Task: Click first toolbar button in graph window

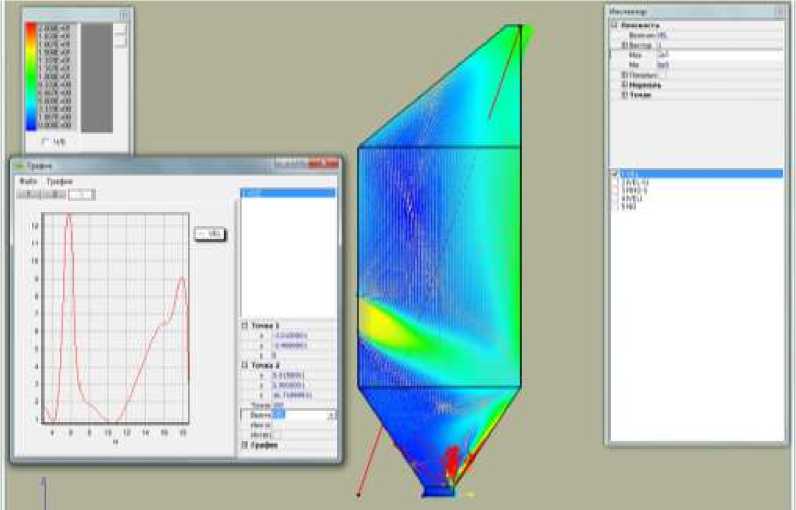Action: click(x=29, y=194)
